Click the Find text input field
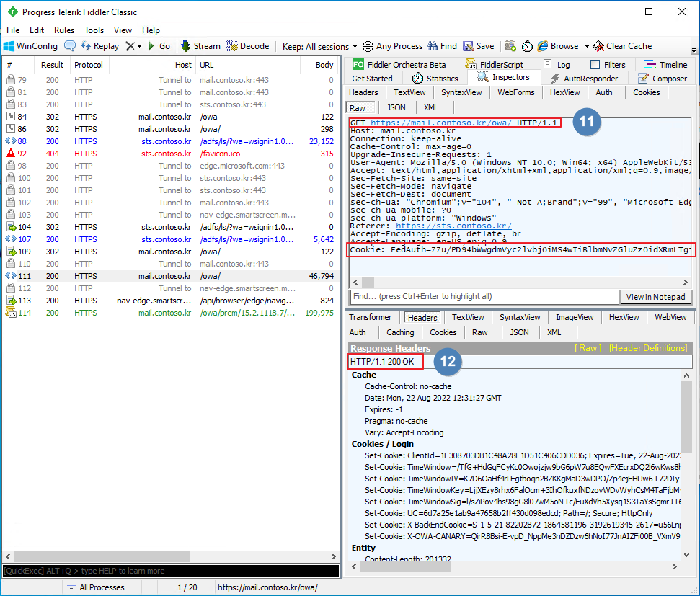 pyautogui.click(x=484, y=296)
